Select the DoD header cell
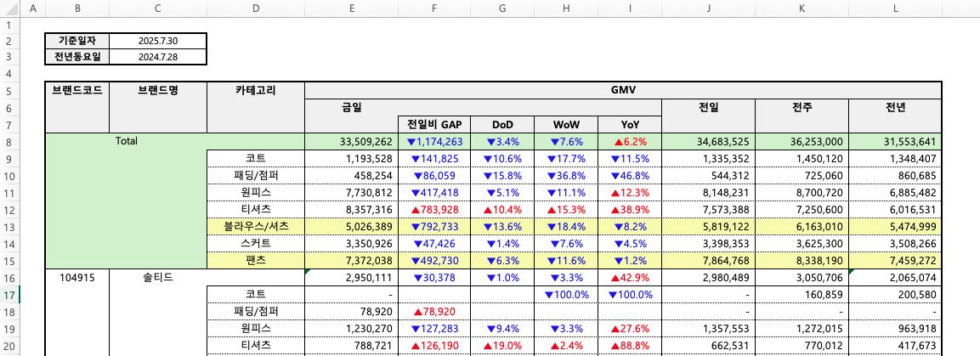The image size is (980, 356). tap(502, 124)
